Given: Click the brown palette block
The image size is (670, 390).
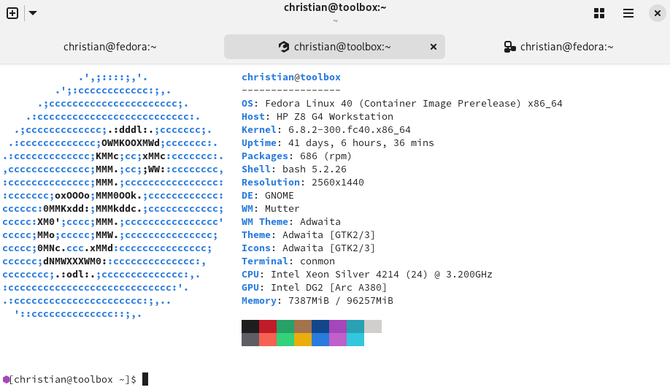Looking at the screenshot, I should 303,326.
